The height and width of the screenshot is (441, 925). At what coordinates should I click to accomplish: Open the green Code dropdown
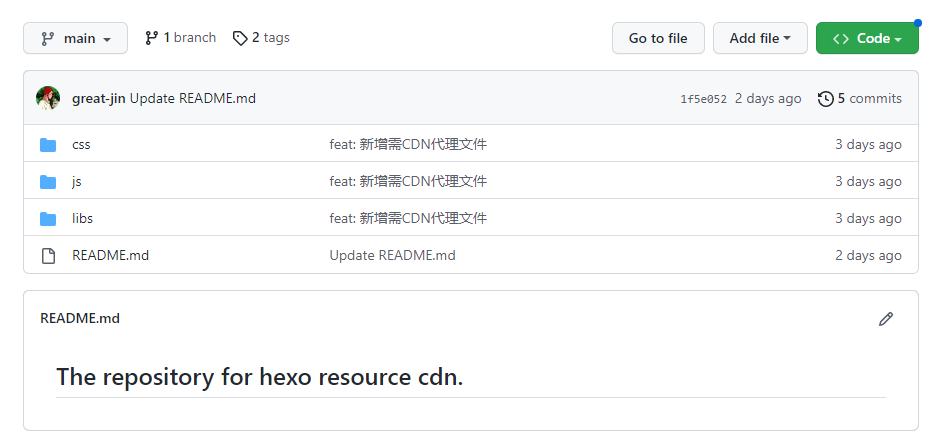[867, 38]
